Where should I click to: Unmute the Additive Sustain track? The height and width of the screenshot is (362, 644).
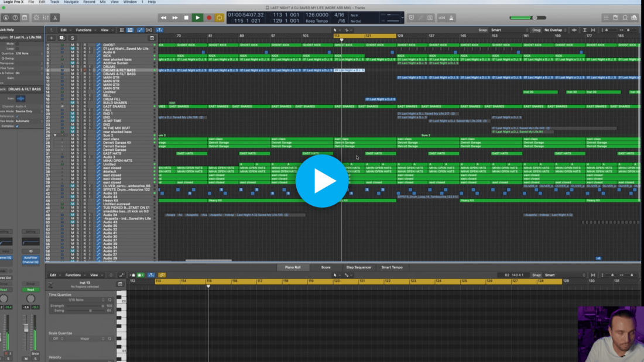[72, 63]
